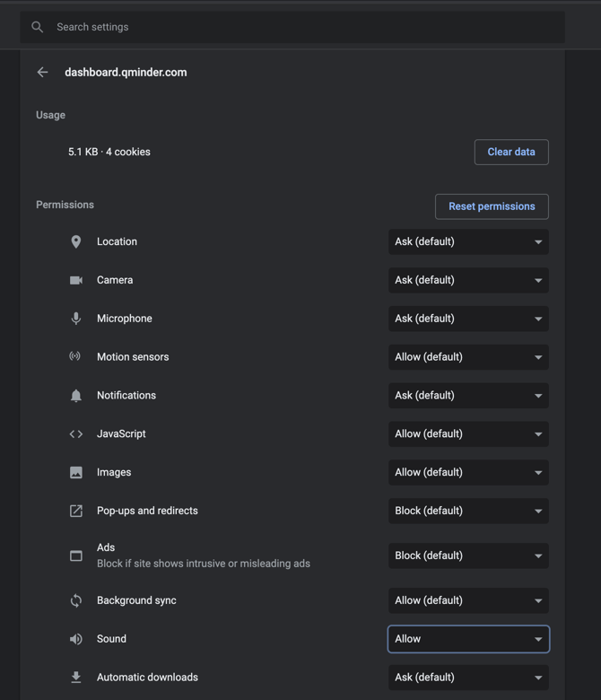The image size is (601, 700).
Task: Click the 'JavaScript' label
Action: click(121, 434)
